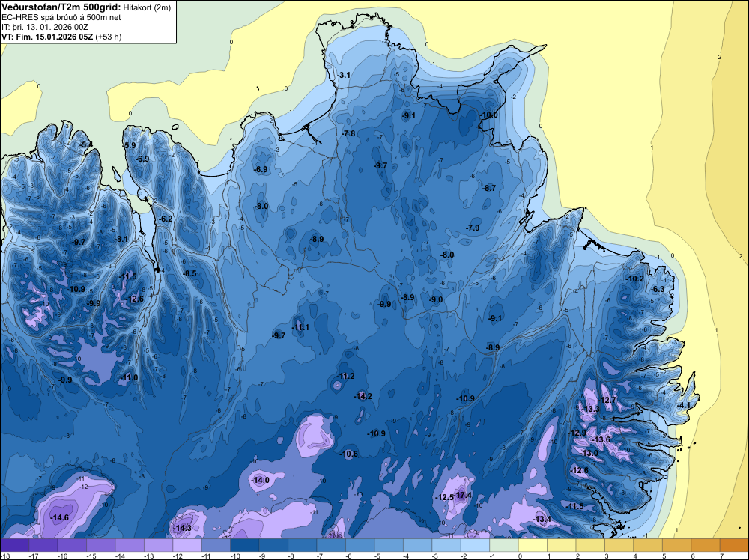749x560 pixels.
Task: Click the -7.9 temperature reading
Action: (473, 228)
